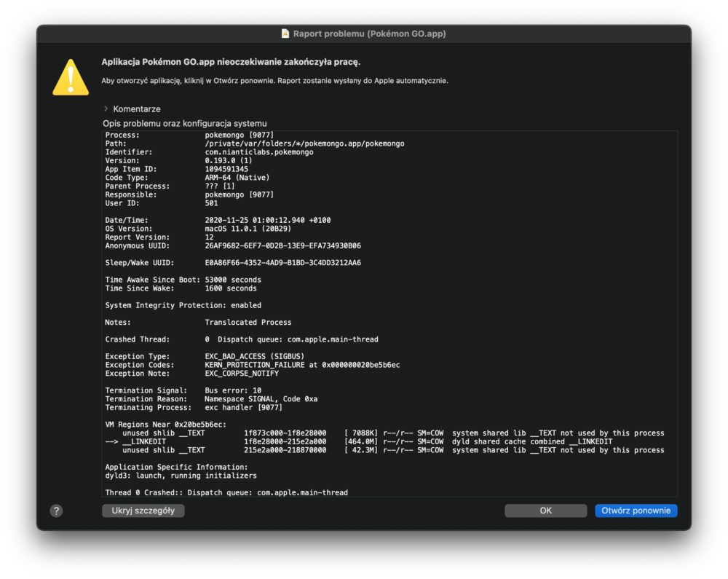
Task: Click the 'Crashed Thread:' line
Action: tap(242, 339)
